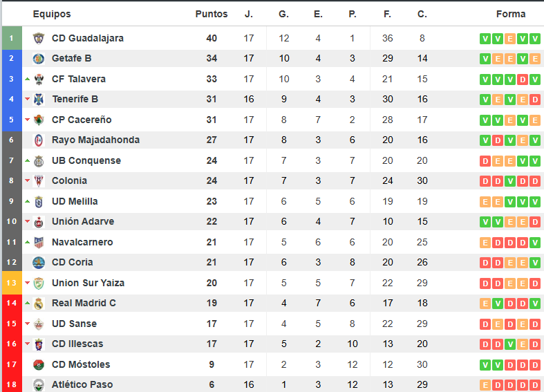This screenshot has height=392, width=544.
Task: Click the Rayo Majadahonda badge
Action: pyautogui.click(x=39, y=140)
